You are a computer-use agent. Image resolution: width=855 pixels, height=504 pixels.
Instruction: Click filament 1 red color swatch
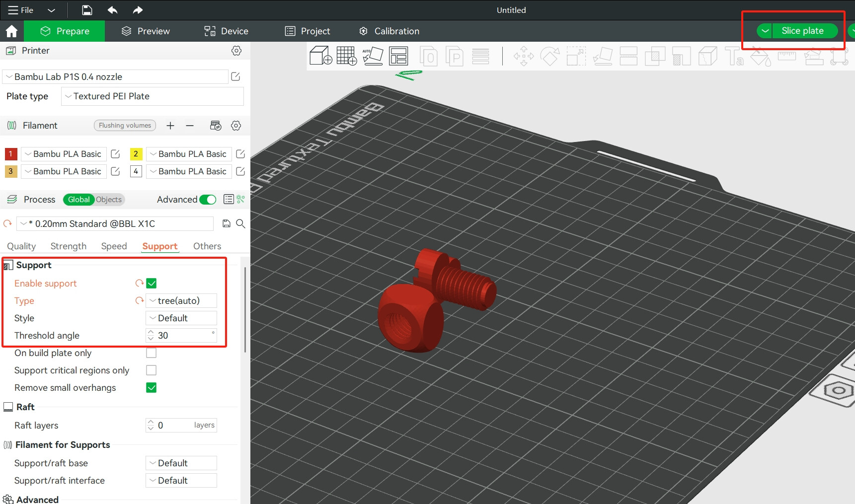click(11, 154)
